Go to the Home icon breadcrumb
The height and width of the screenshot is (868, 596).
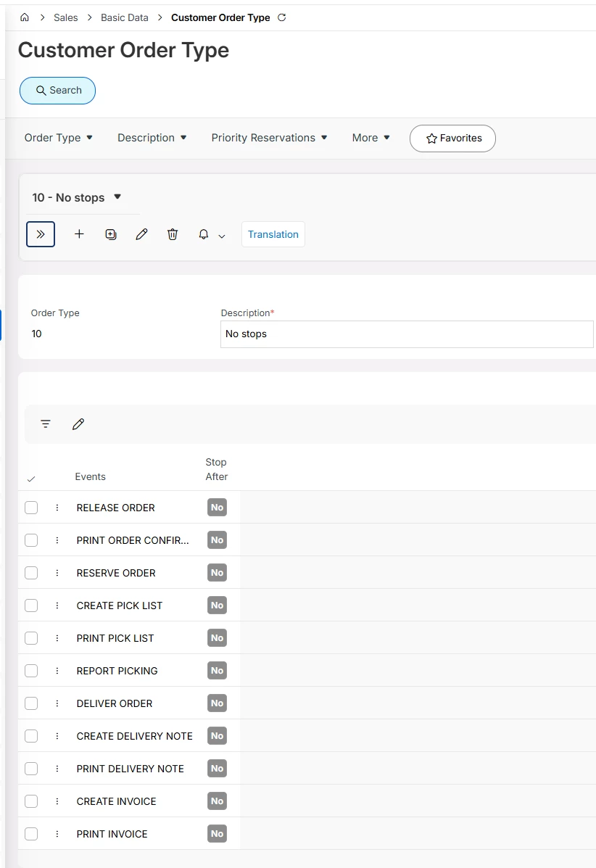pos(25,17)
